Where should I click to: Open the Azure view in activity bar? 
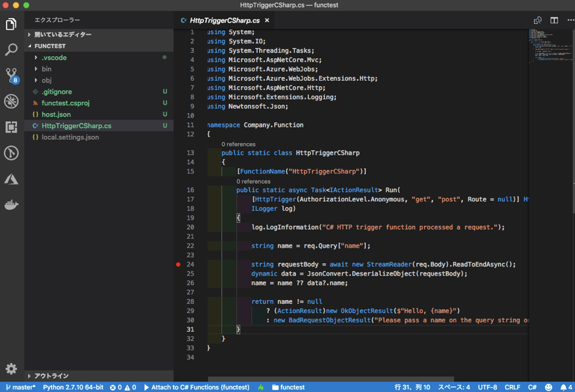(x=11, y=179)
